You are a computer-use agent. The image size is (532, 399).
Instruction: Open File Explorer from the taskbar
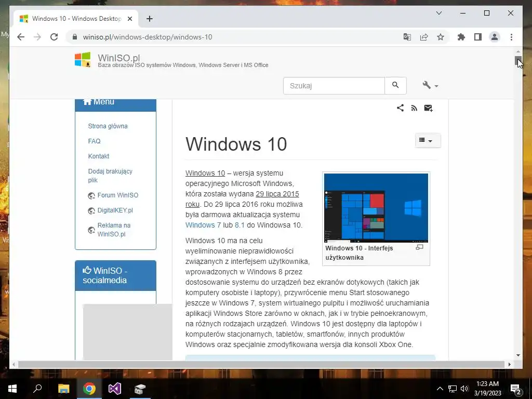[x=63, y=389]
